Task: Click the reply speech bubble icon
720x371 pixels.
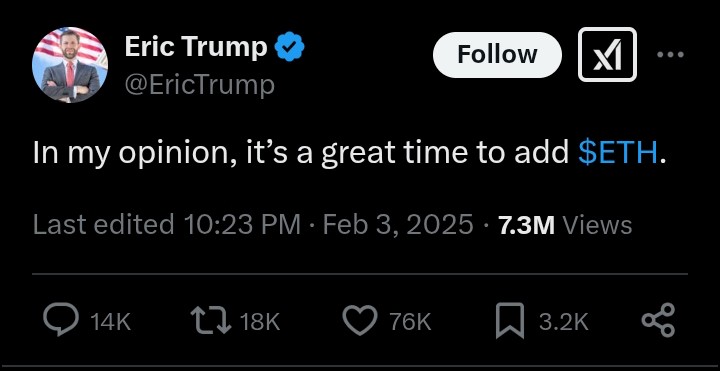Action: click(61, 320)
